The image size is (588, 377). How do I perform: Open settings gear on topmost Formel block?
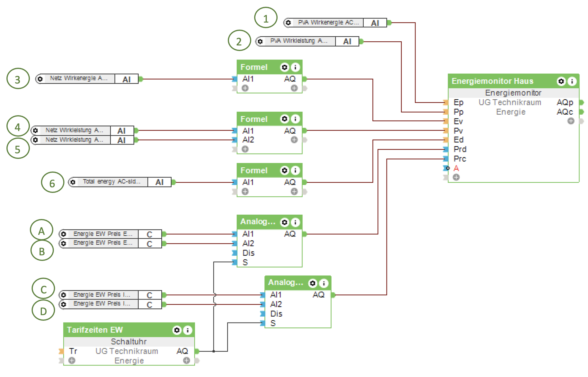(x=284, y=67)
